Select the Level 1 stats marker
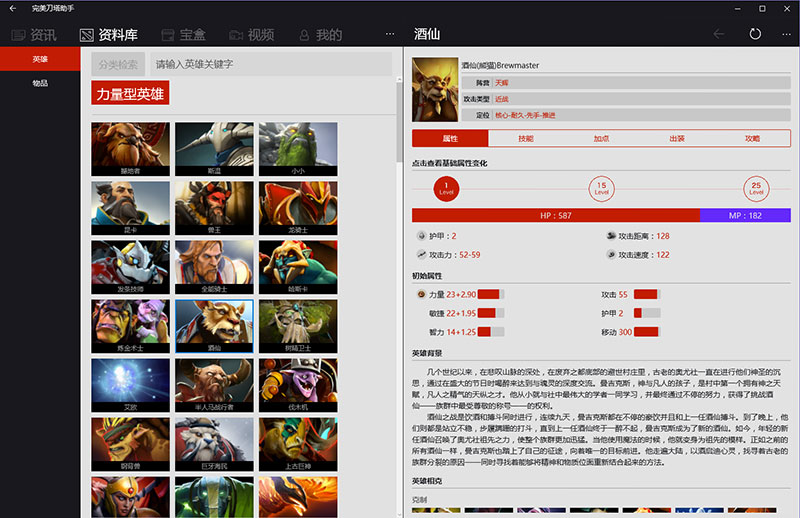Screen dimensions: 800x518 point(446,189)
